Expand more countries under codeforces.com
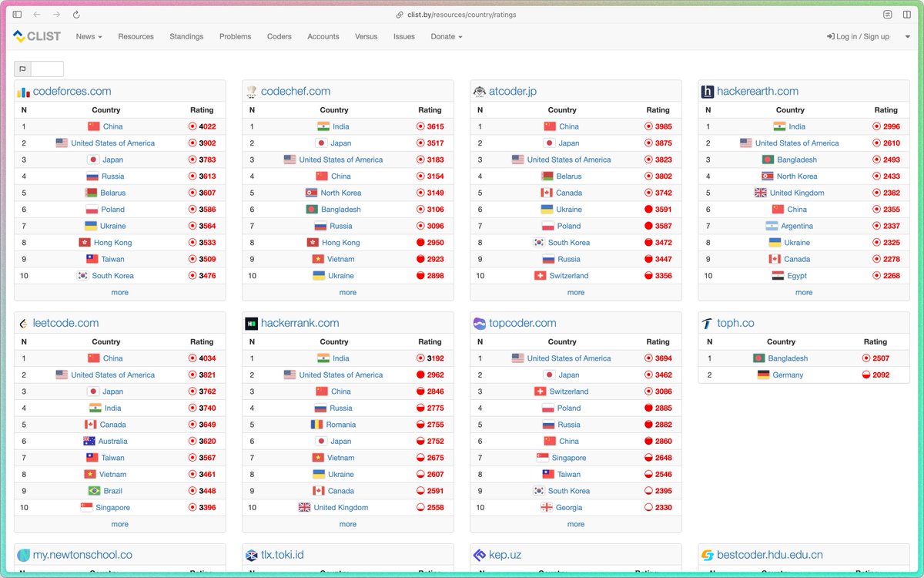Viewport: 924px width, 578px height. point(120,292)
